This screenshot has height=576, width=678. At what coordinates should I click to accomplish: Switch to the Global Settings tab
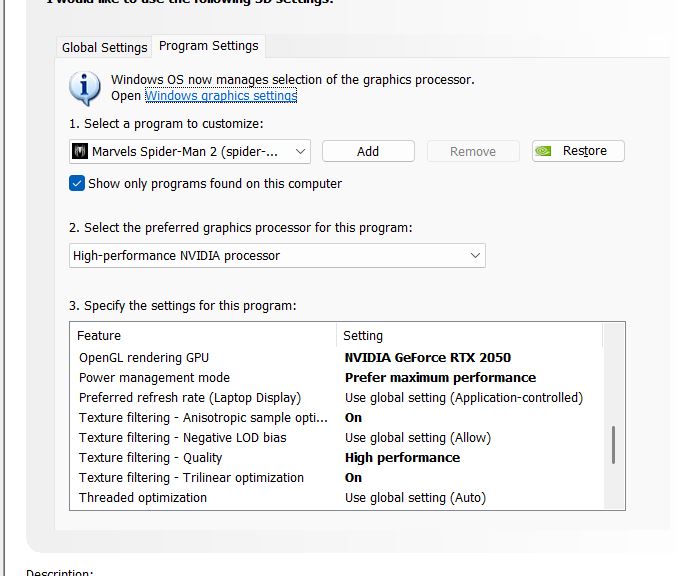(x=104, y=47)
